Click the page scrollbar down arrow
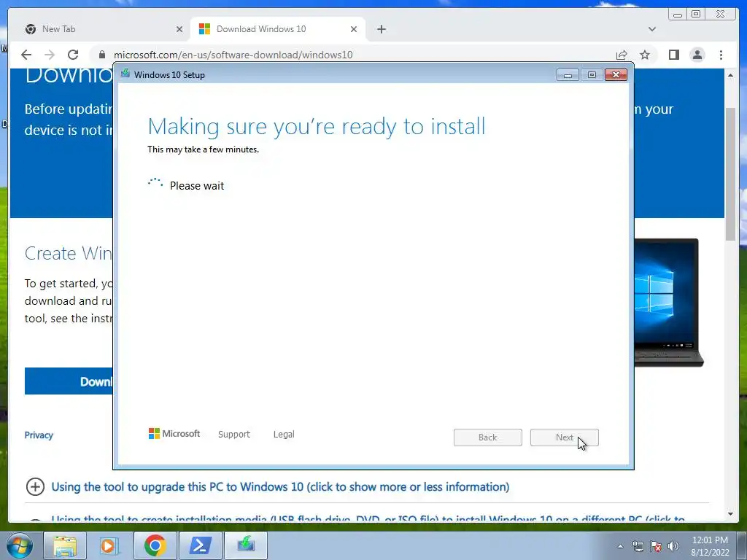This screenshot has width=747, height=560. click(731, 514)
